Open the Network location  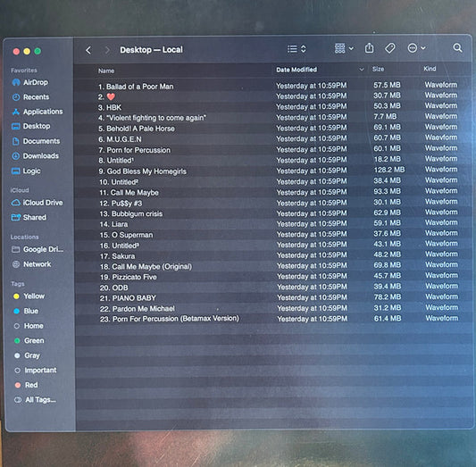pyautogui.click(x=31, y=264)
